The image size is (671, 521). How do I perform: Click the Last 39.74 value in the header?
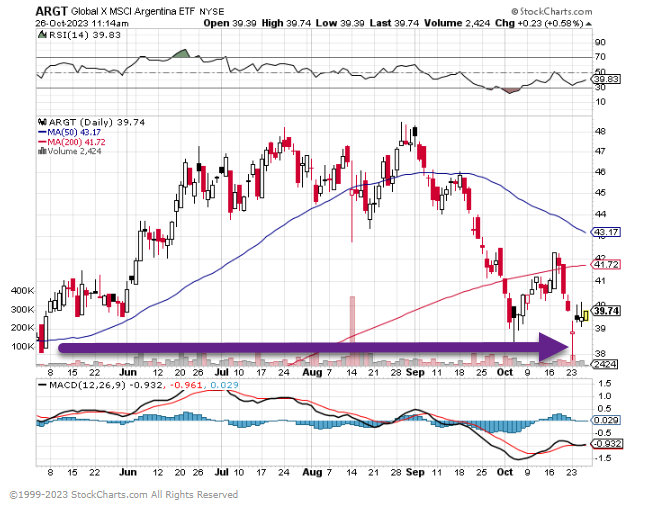pyautogui.click(x=394, y=23)
